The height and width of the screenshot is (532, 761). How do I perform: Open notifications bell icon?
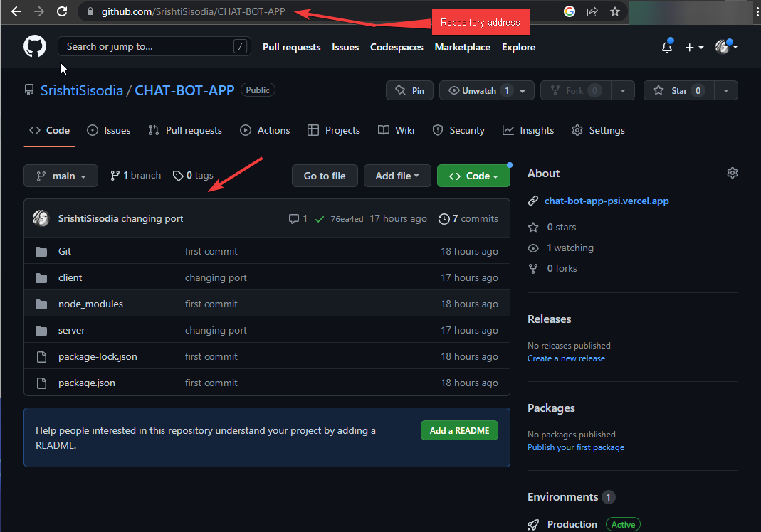pyautogui.click(x=667, y=46)
